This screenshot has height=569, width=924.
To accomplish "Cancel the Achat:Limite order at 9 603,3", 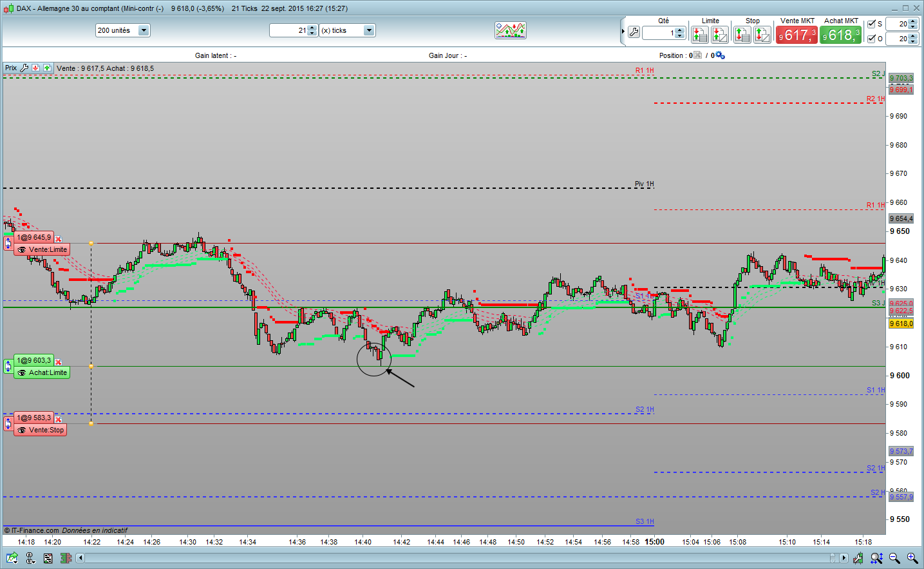I will 58,362.
